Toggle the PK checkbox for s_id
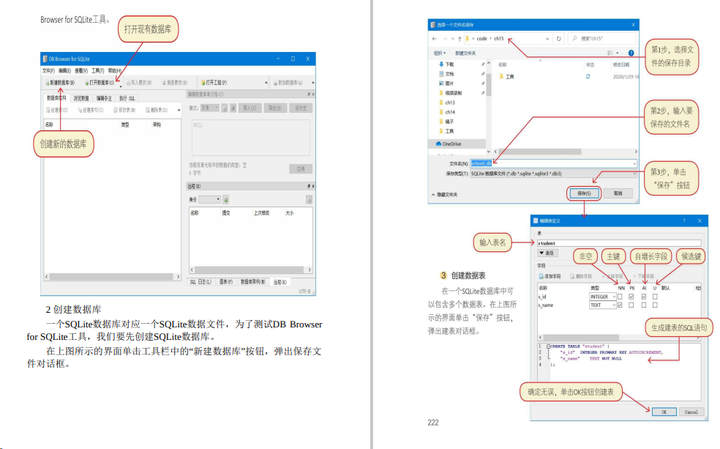The width and height of the screenshot is (720, 449). [x=631, y=297]
